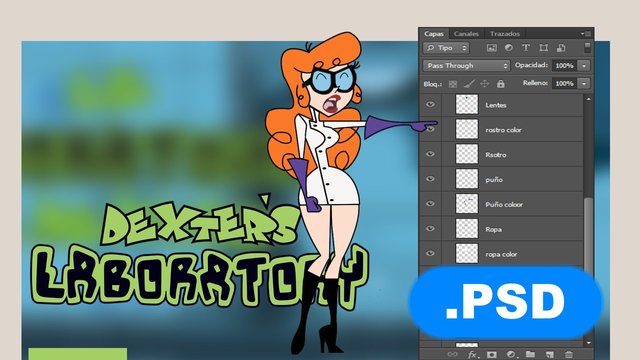Filter layers by adjustment layers icon
Viewport: 640px width, 360px height.
pyautogui.click(x=509, y=48)
